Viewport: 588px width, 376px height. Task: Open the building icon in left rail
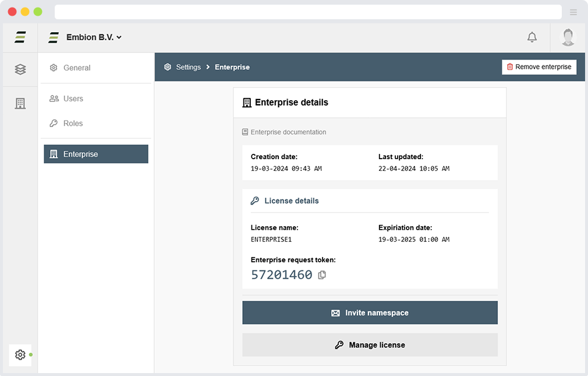(20, 104)
